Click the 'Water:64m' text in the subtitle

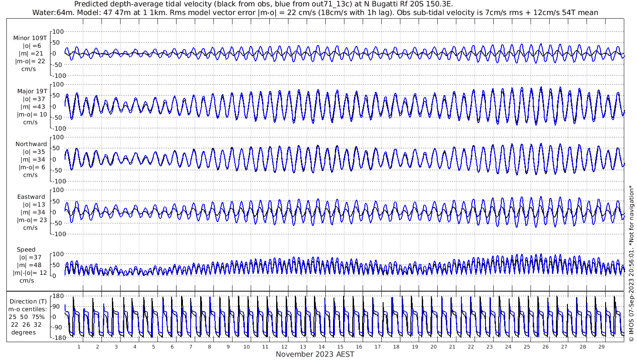click(x=54, y=12)
